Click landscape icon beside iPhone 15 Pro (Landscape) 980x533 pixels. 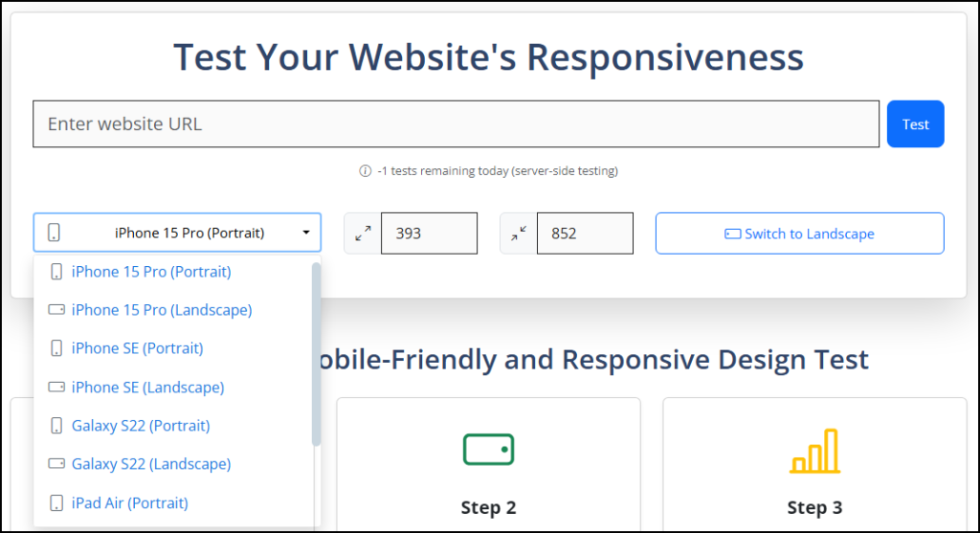(56, 309)
